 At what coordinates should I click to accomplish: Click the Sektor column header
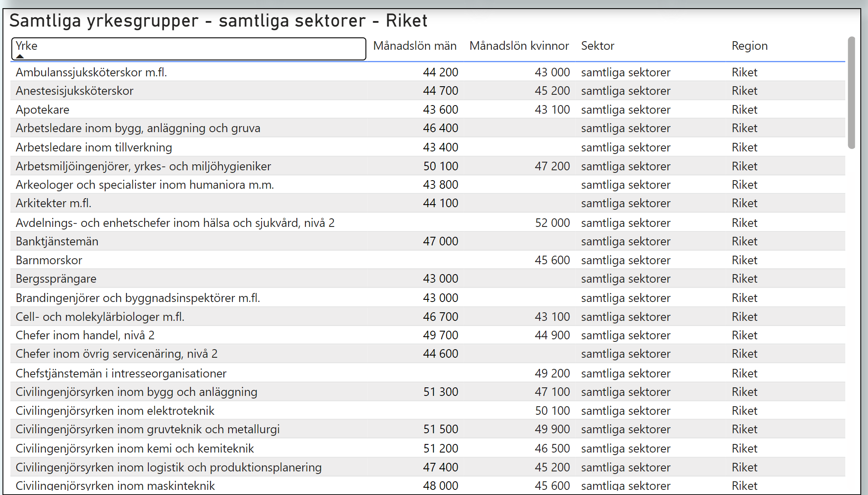tap(597, 46)
